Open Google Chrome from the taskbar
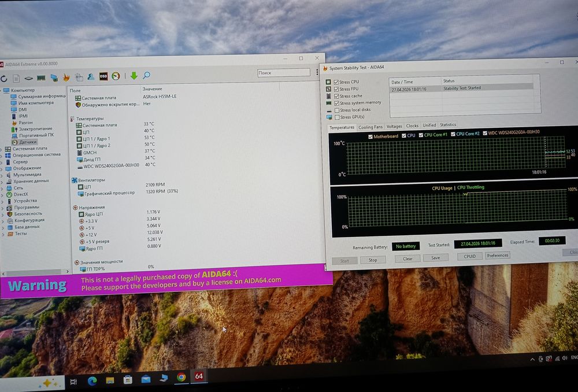This screenshot has width=578, height=392. click(181, 377)
